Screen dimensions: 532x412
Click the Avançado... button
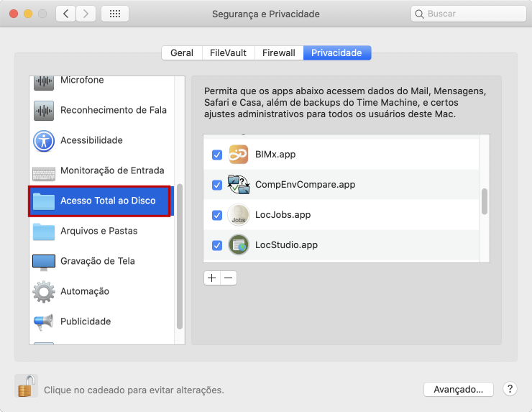coord(458,389)
